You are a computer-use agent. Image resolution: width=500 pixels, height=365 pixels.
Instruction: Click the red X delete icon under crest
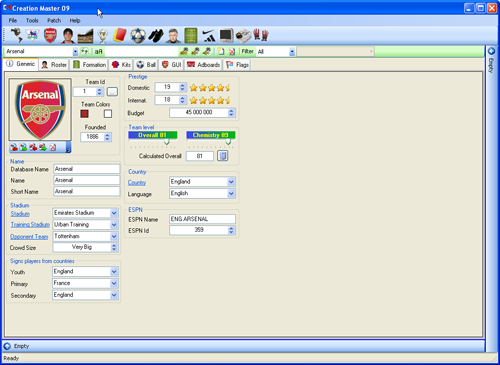pos(53,147)
